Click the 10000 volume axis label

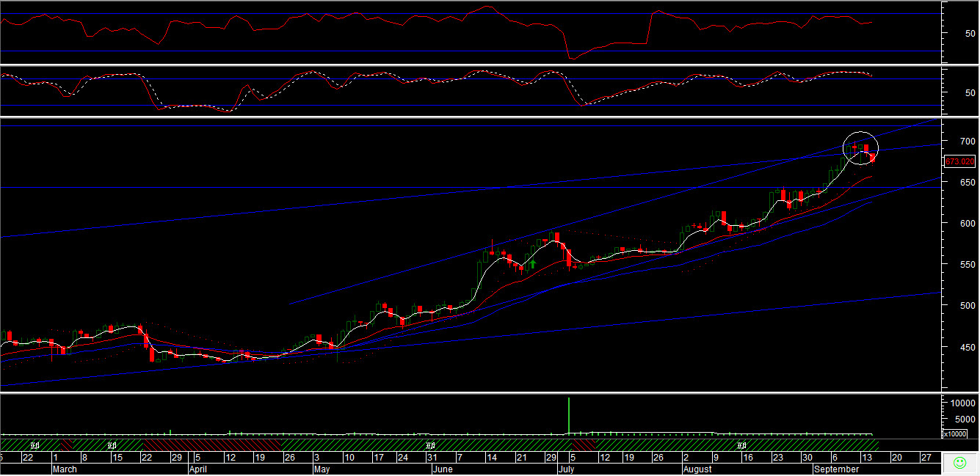pos(962,403)
